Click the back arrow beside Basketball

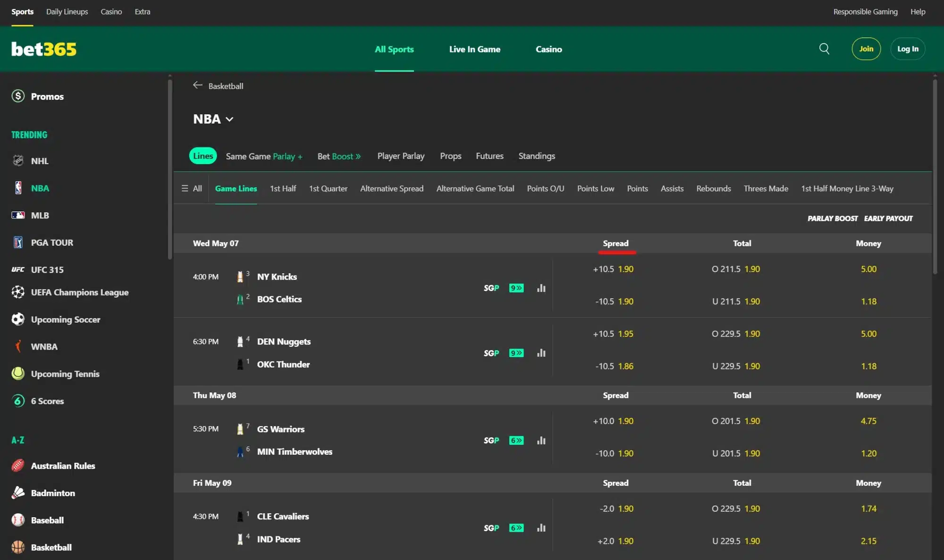pos(198,85)
